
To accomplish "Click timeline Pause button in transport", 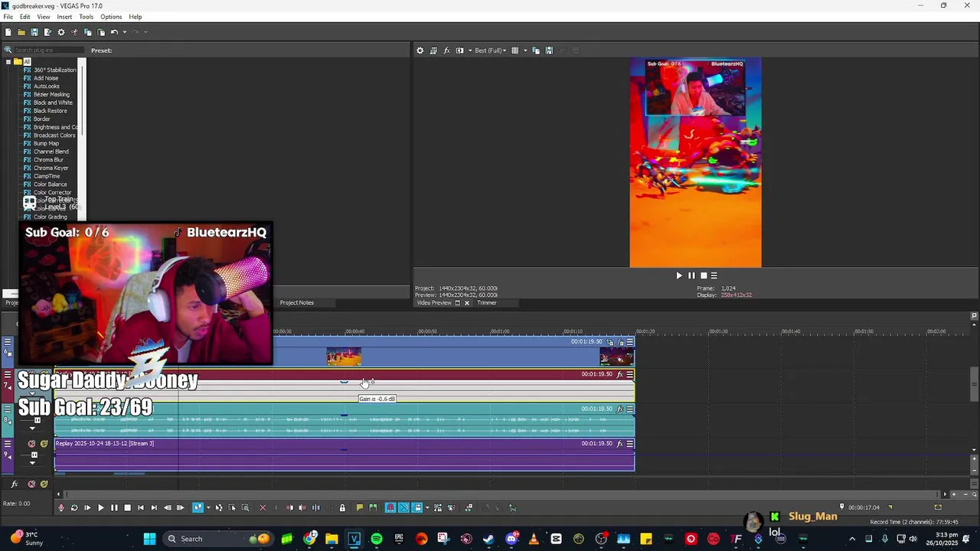I will click(x=114, y=507).
